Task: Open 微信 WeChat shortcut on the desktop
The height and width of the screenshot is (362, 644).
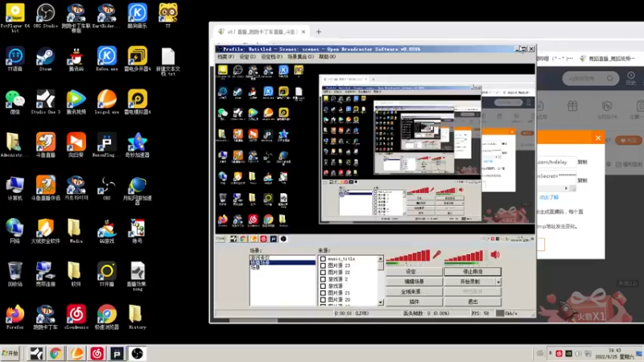Action: coord(15,103)
